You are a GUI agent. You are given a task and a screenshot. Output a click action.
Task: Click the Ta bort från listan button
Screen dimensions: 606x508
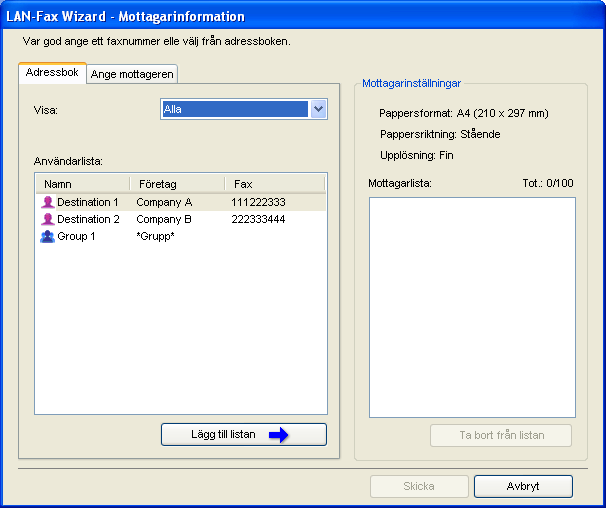(501, 435)
